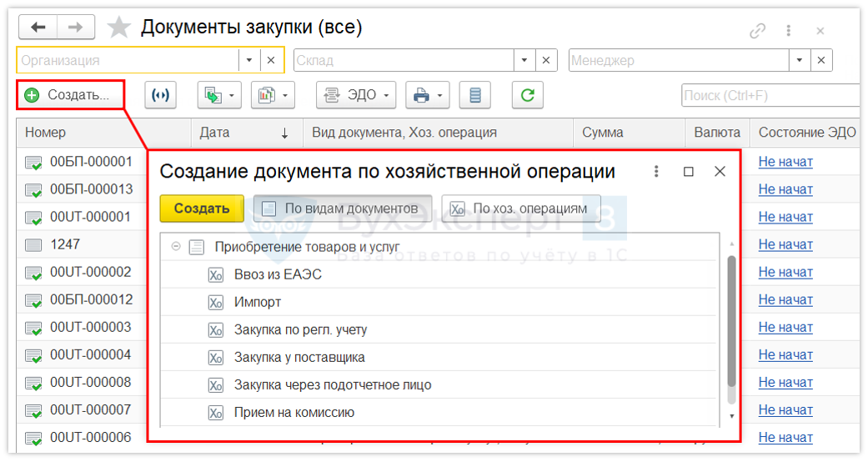This screenshot has height=462, width=868.
Task: Copy the page link via chain icon
Action: [757, 31]
